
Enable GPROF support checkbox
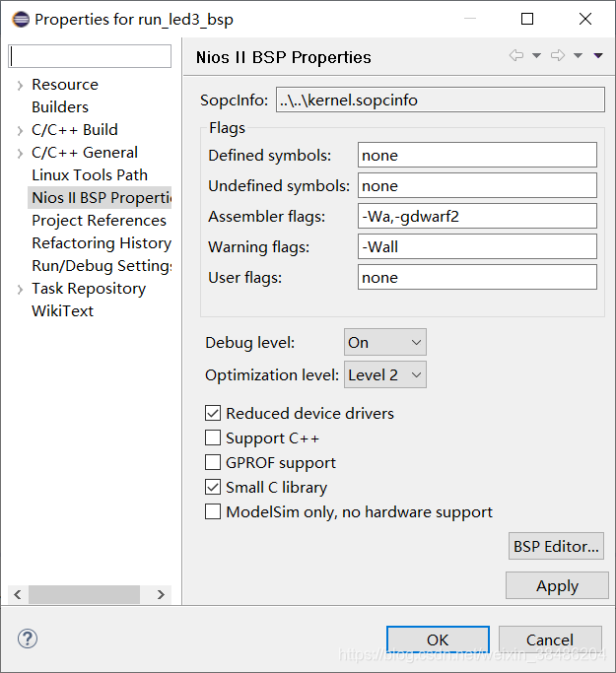[x=213, y=462]
